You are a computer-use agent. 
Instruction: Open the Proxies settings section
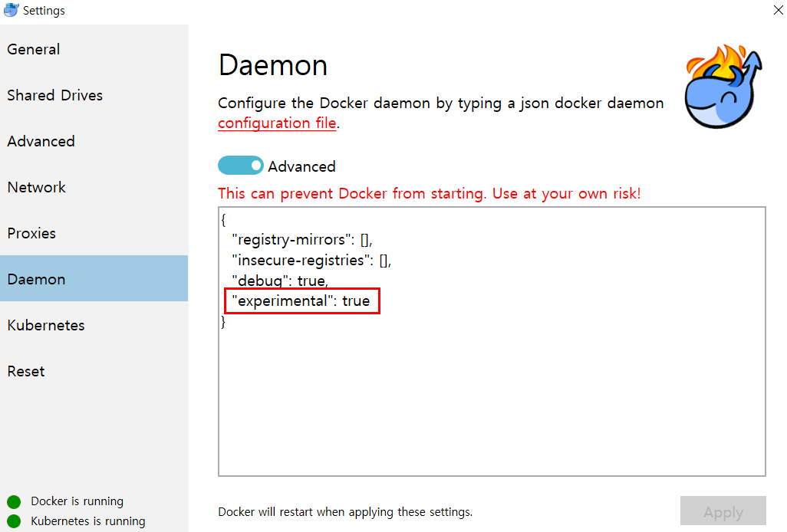tap(31, 233)
